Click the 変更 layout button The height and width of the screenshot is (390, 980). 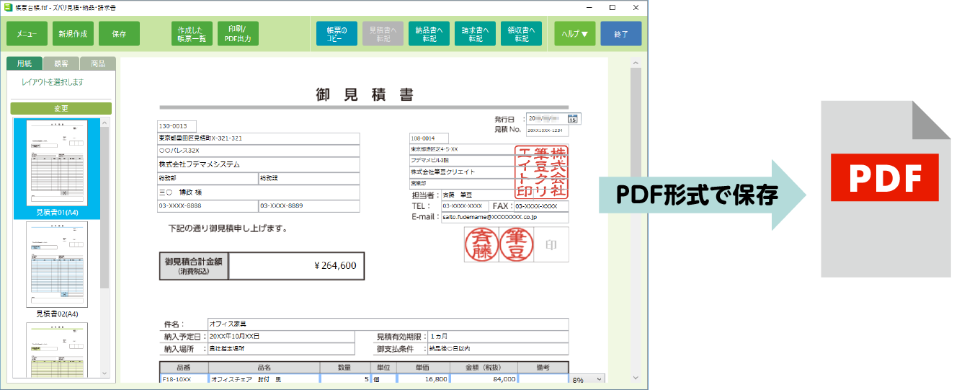point(61,108)
